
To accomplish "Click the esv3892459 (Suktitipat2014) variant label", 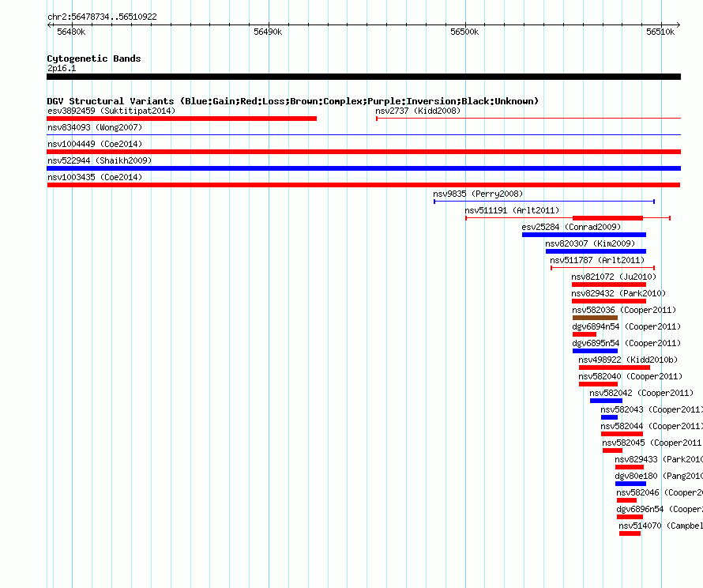I will click(x=111, y=111).
